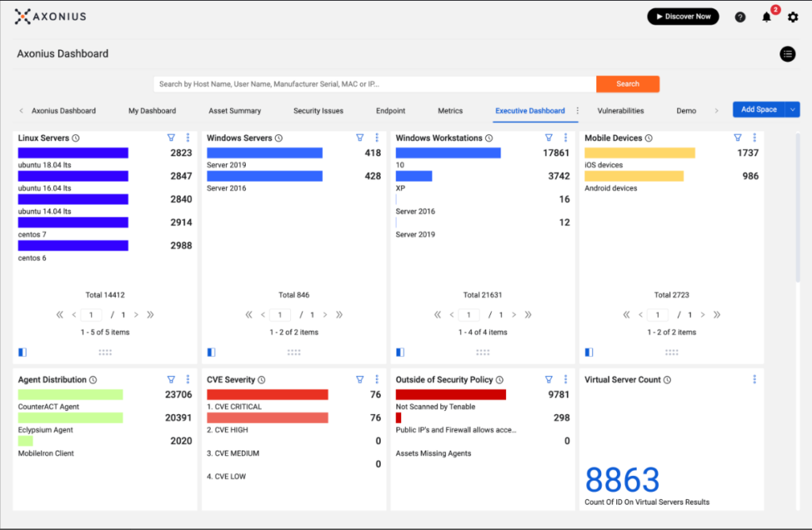
Task: Open Windows Servers card options menu
Action: (x=377, y=138)
